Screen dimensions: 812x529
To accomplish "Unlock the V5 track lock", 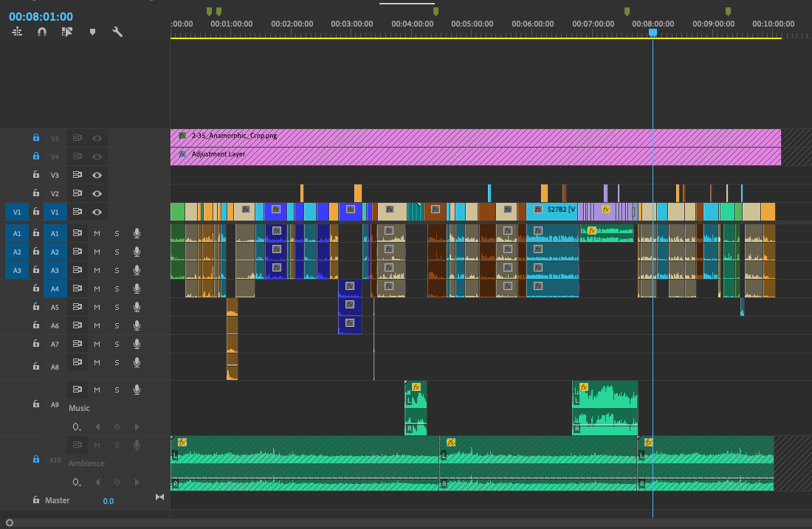I will point(35,137).
